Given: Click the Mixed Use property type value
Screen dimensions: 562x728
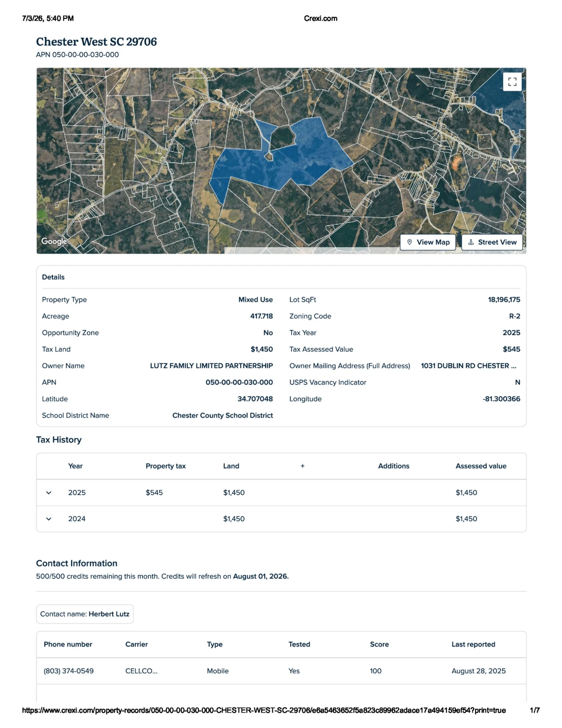Looking at the screenshot, I should pyautogui.click(x=255, y=299).
